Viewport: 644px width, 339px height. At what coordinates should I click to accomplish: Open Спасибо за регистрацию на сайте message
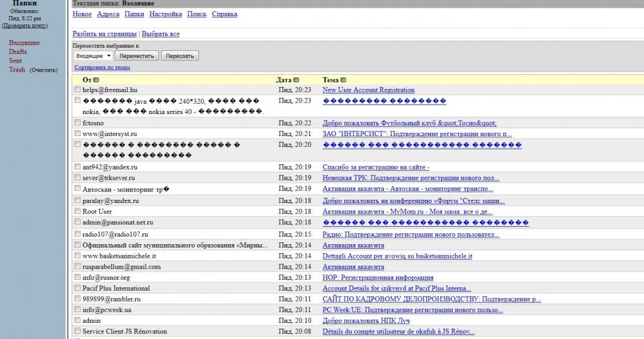(376, 167)
